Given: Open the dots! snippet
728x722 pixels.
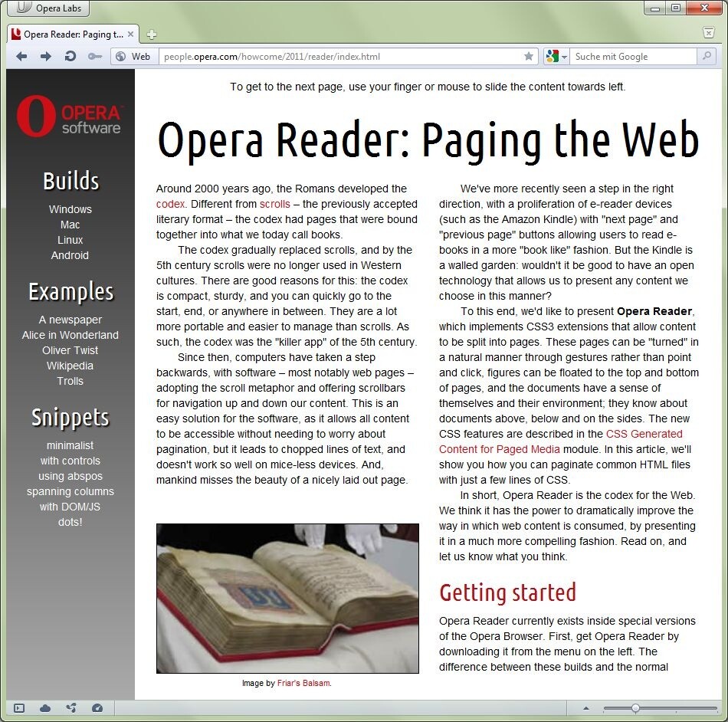Looking at the screenshot, I should 70,522.
